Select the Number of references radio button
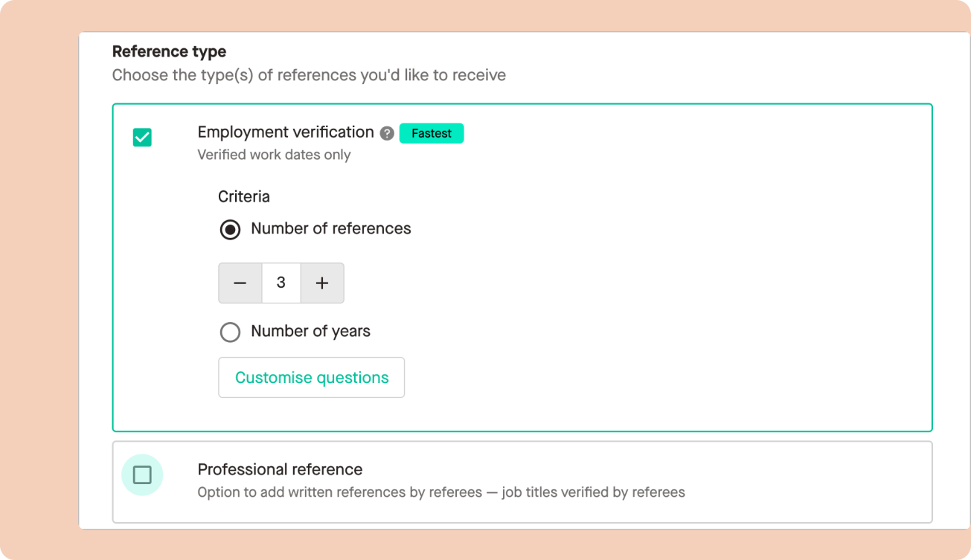This screenshot has height=560, width=971. (230, 229)
